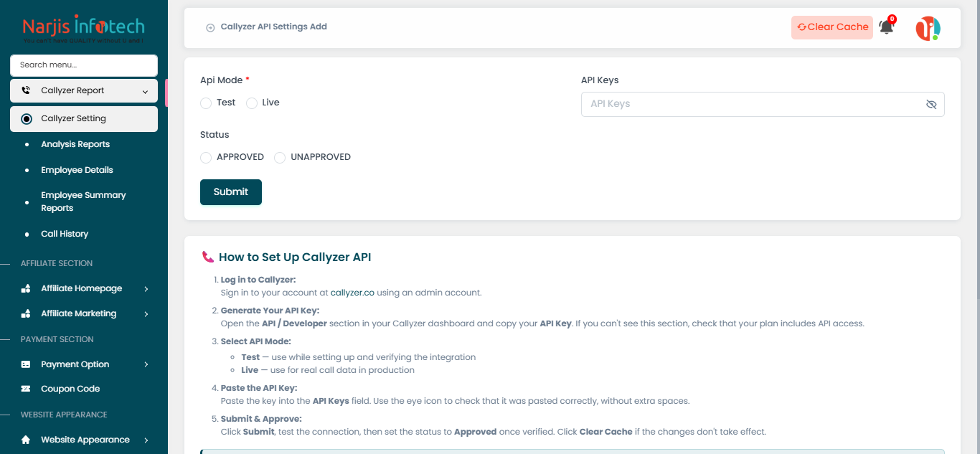Click 'Submit & Approve:' step text
The width and height of the screenshot is (980, 454).
(261, 419)
